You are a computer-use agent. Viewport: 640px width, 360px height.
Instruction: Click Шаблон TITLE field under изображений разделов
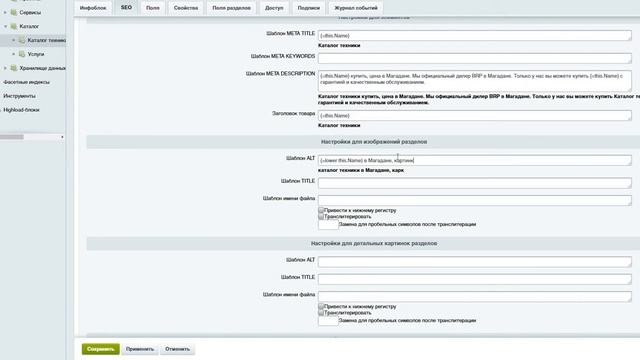pyautogui.click(x=475, y=183)
